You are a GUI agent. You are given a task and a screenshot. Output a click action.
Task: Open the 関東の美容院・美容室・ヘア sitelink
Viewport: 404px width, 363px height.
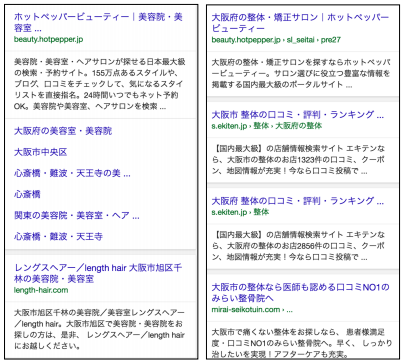pyautogui.click(x=76, y=215)
